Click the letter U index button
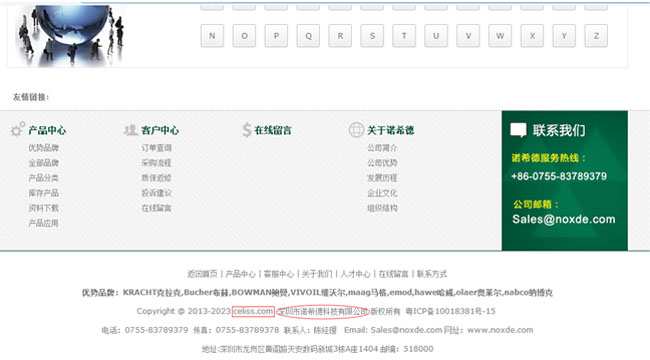Viewport: 650px width, 360px height. 436,36
